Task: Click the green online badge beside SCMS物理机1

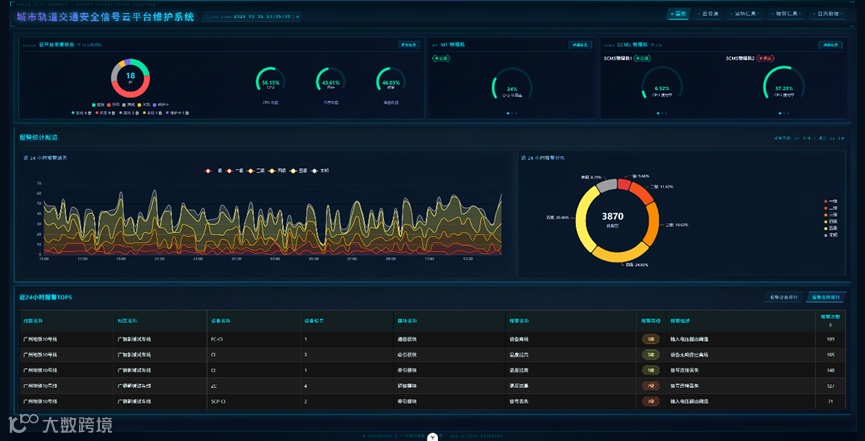Action: point(641,57)
